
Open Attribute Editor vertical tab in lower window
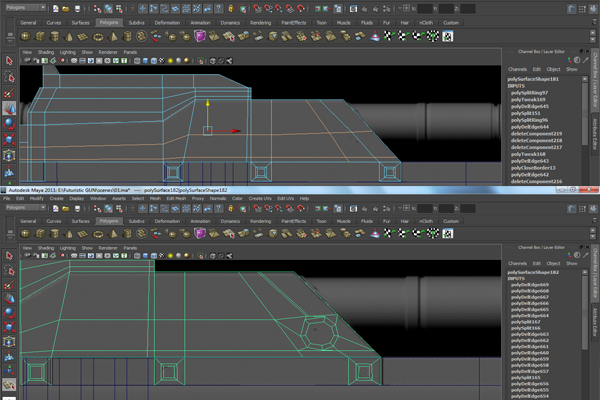595,322
